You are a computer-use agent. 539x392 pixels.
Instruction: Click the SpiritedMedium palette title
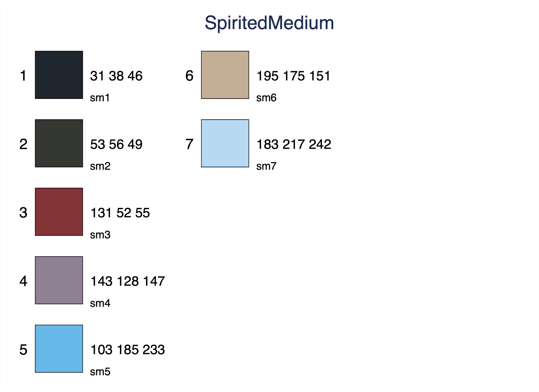click(x=269, y=23)
